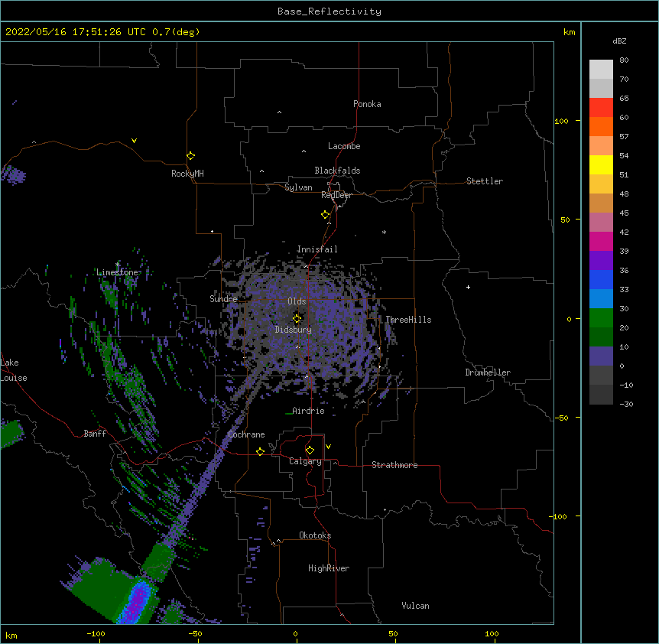Pick the red 65 dBZ color swatch
Image resolution: width=659 pixels, height=644 pixels.
point(601,107)
